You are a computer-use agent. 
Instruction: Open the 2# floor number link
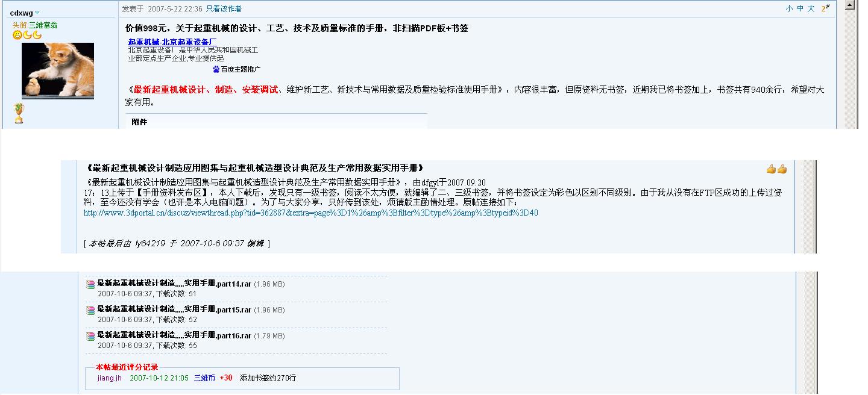pos(825,8)
